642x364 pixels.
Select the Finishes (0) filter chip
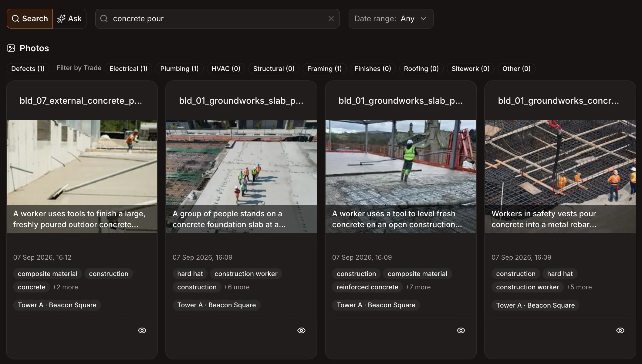[x=373, y=69]
